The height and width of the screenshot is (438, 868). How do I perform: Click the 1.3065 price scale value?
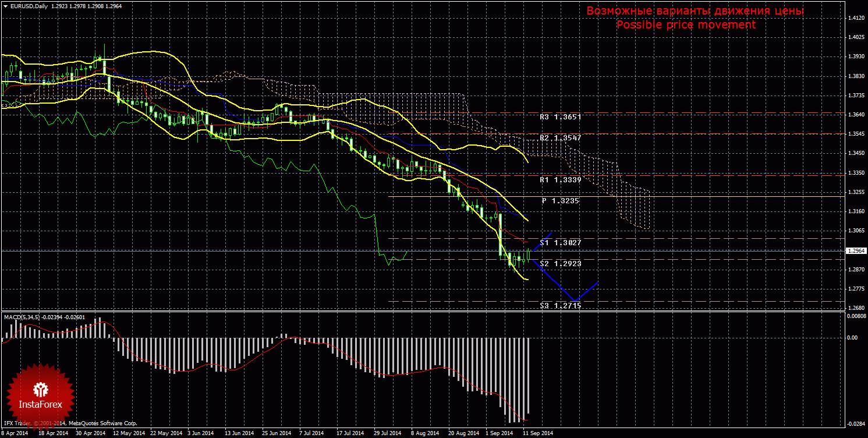click(856, 231)
